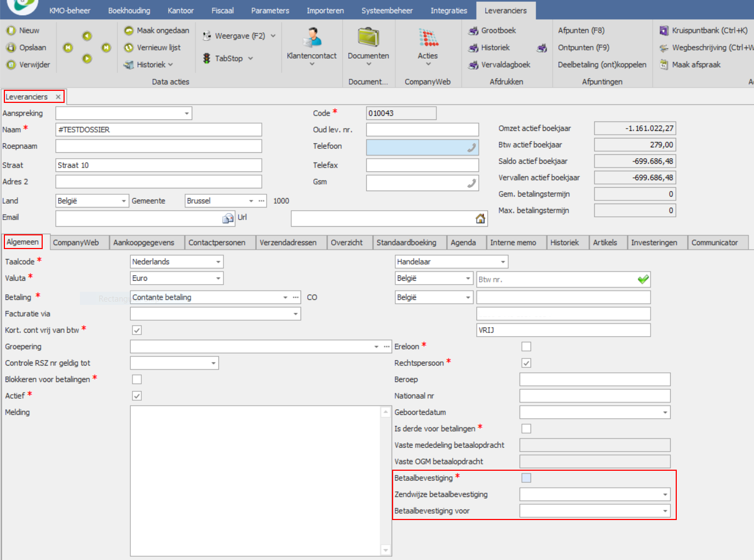This screenshot has height=560, width=754.
Task: Click the Opslaan button
Action: 27,48
